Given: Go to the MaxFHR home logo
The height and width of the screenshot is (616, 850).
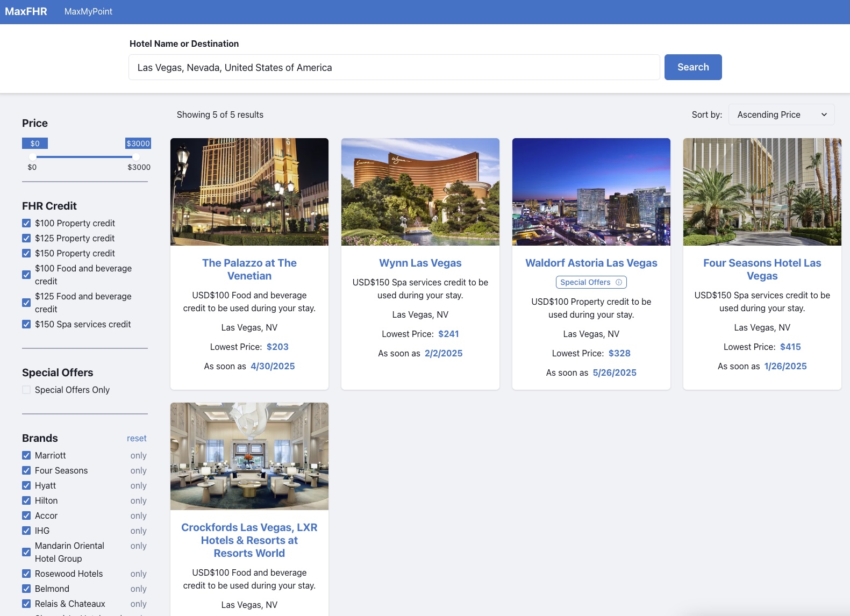Looking at the screenshot, I should click(x=26, y=11).
